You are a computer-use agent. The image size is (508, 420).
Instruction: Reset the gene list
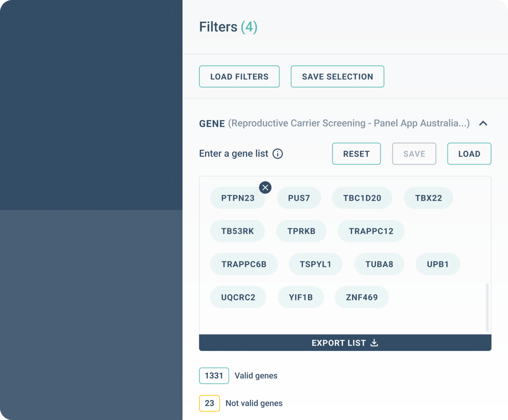(x=356, y=154)
